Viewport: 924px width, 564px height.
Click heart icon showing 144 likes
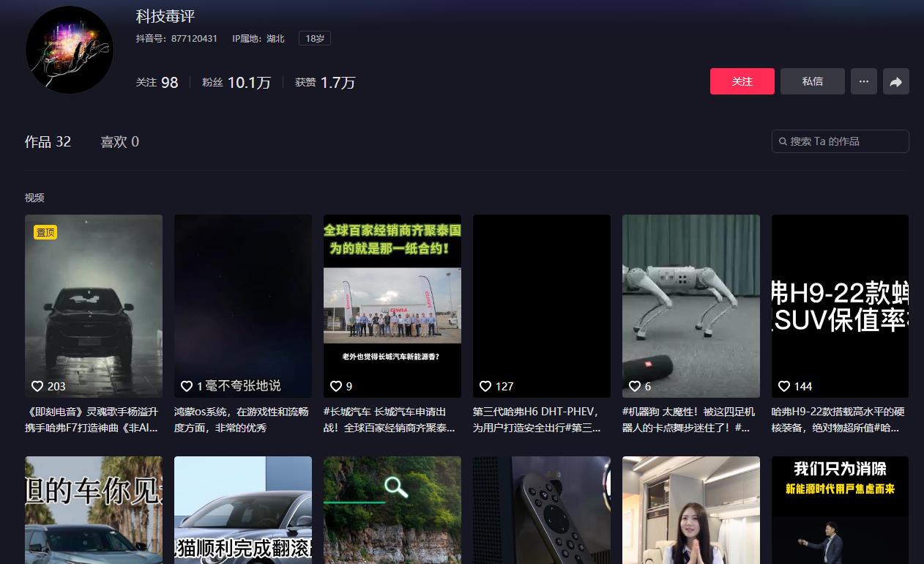[x=784, y=386]
